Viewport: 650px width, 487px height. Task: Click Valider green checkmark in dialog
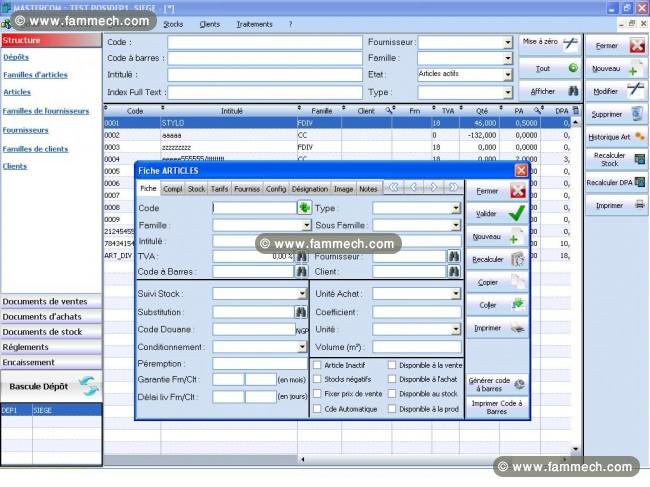[497, 214]
